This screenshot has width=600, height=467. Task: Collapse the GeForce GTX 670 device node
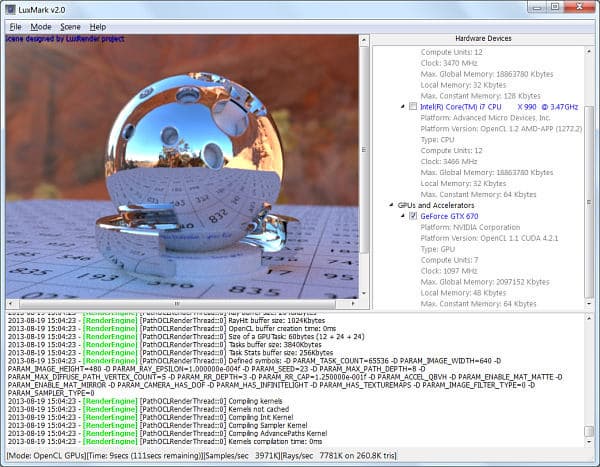(403, 216)
